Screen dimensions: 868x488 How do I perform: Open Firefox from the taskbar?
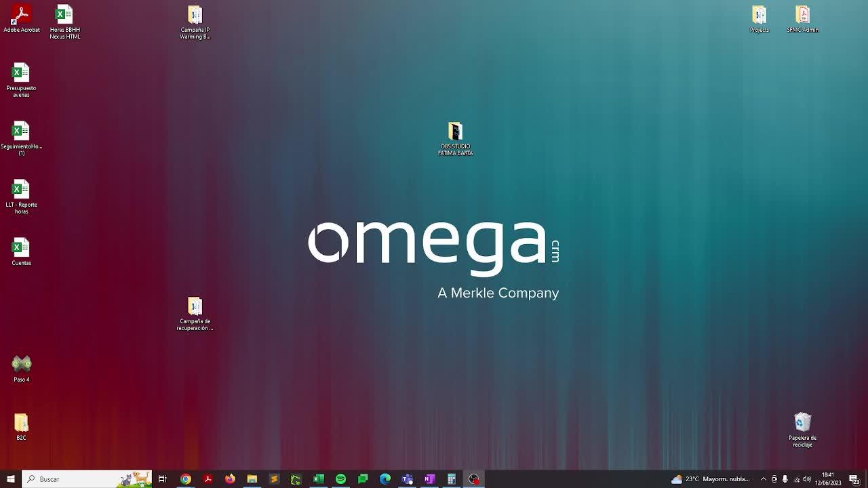[230, 479]
